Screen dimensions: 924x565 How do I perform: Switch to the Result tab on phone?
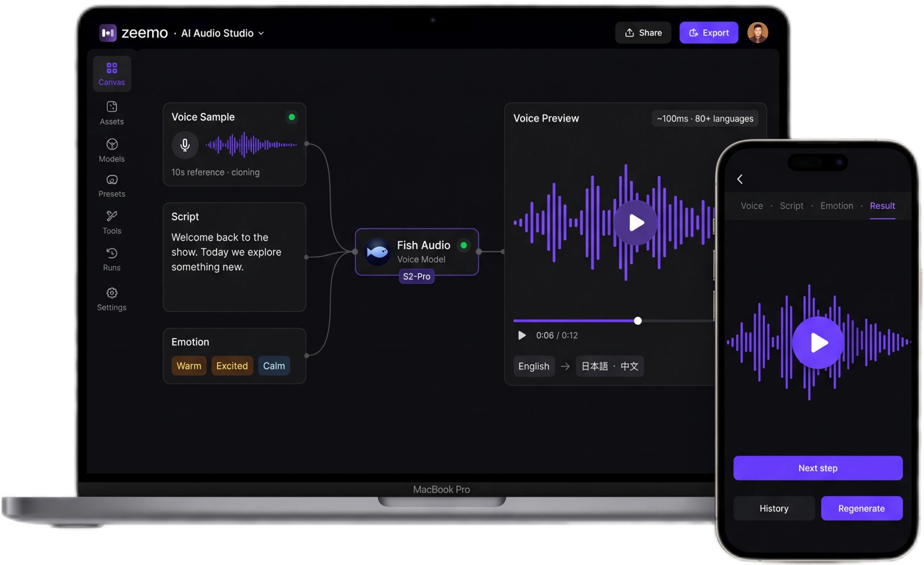[882, 206]
